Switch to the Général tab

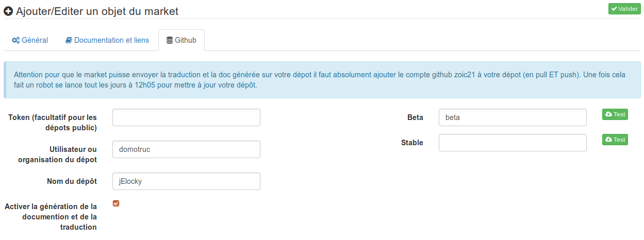click(30, 40)
